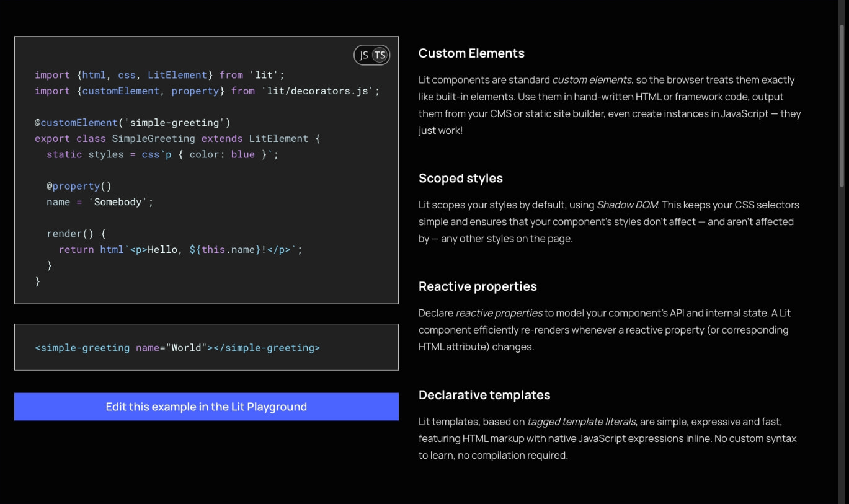Open the italic "custom elements" link

pos(592,80)
